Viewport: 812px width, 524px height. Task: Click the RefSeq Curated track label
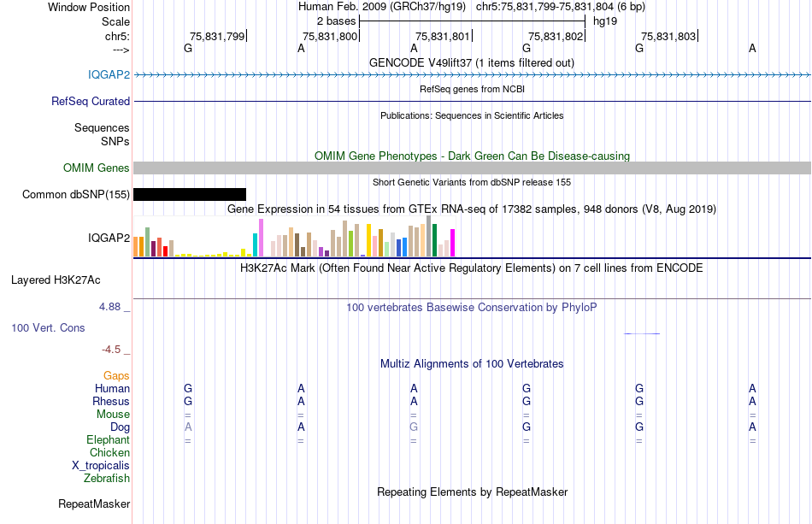pyautogui.click(x=91, y=101)
